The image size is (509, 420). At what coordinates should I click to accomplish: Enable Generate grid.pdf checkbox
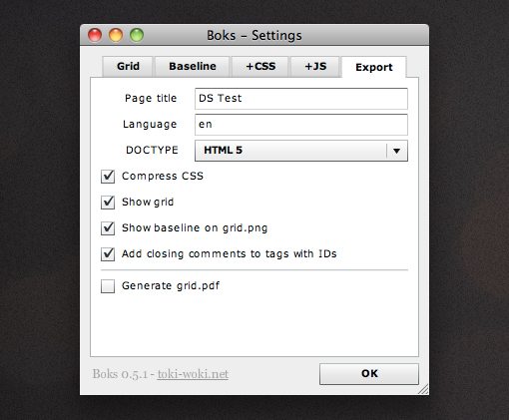(x=108, y=286)
